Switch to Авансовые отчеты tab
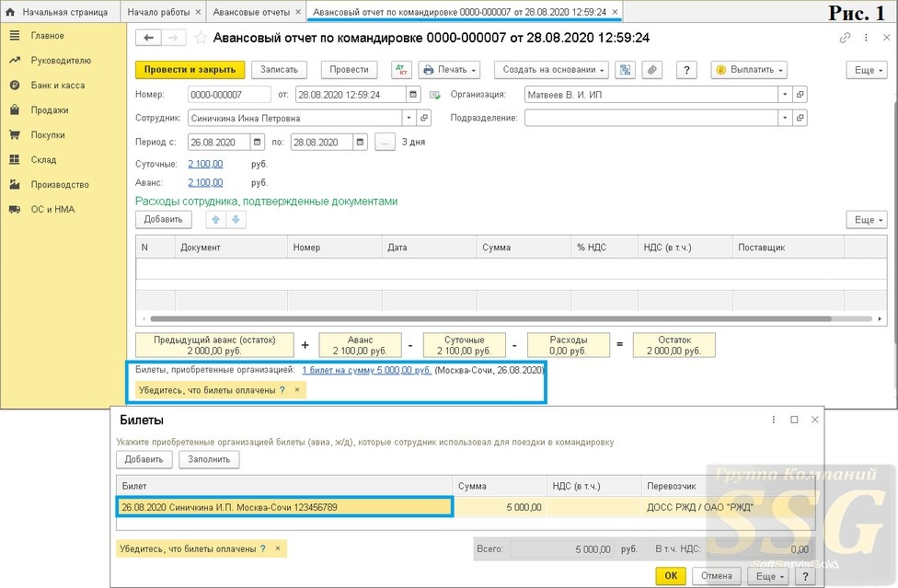898x588 pixels. tap(251, 12)
